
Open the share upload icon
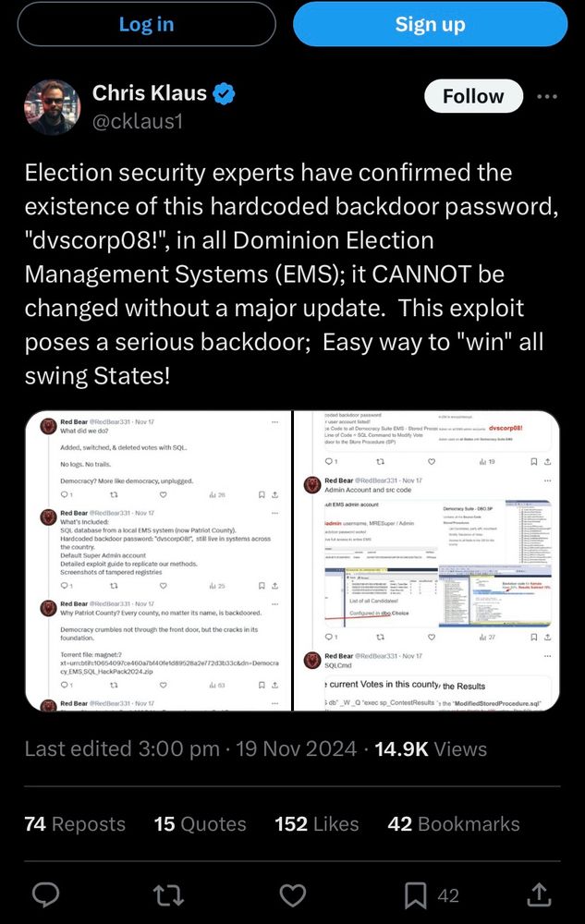click(x=539, y=894)
